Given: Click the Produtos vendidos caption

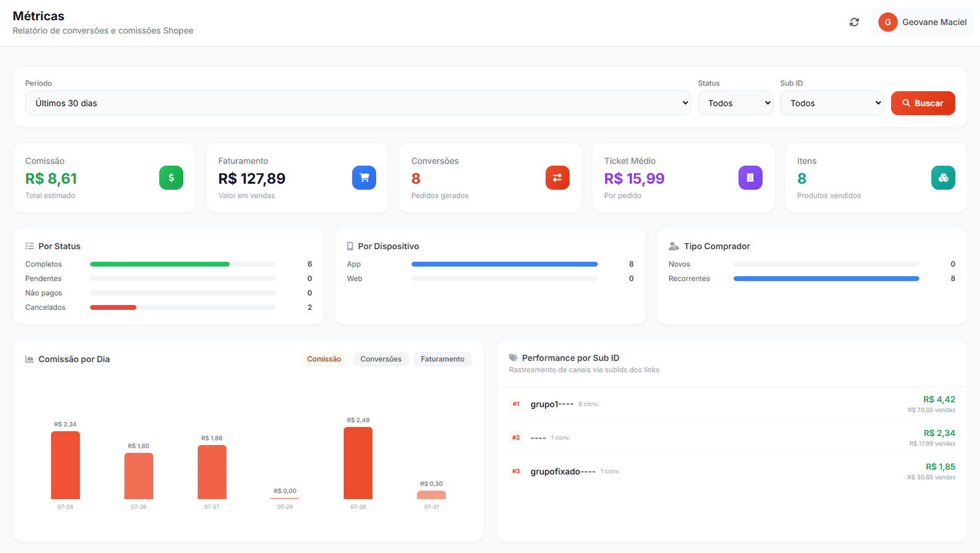Looking at the screenshot, I should pos(829,196).
